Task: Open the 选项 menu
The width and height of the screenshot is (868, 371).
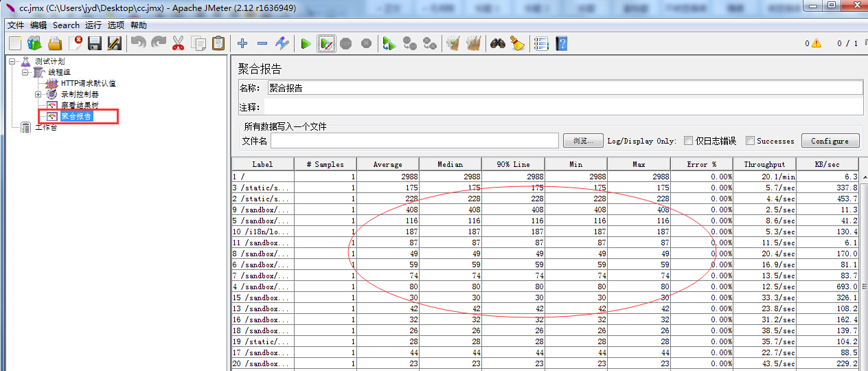Action: click(x=115, y=25)
